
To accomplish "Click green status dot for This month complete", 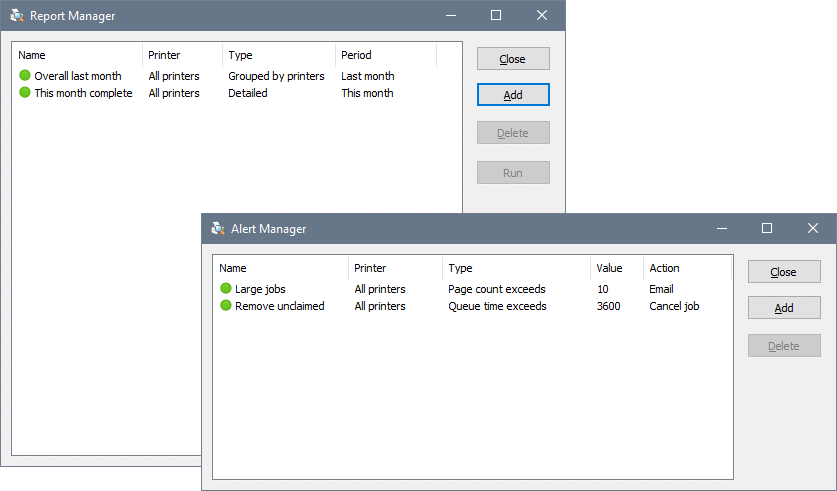I will click(x=25, y=92).
